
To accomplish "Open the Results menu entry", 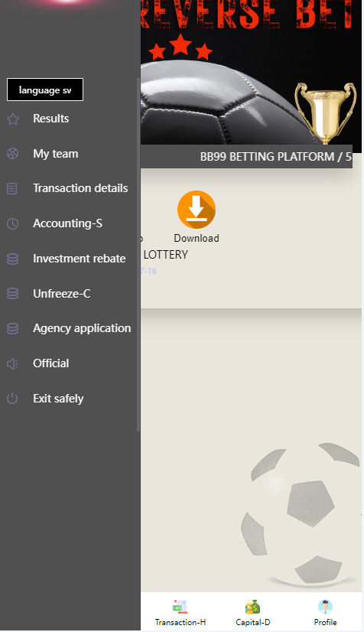I will click(51, 119).
